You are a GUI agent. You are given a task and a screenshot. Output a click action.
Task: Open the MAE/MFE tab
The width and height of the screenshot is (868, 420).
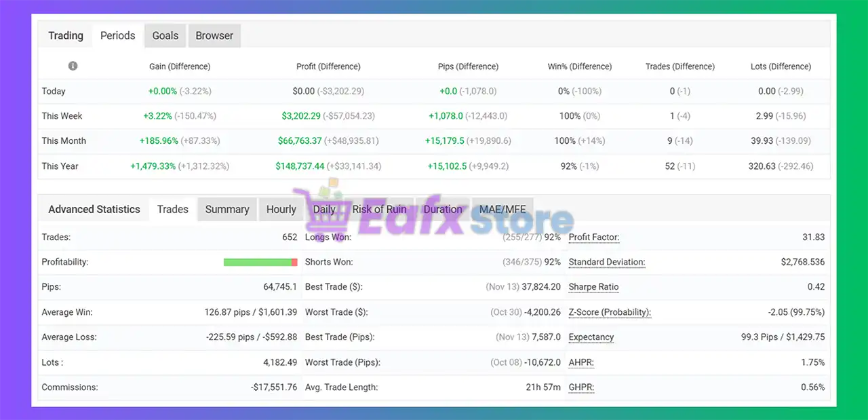coord(502,210)
